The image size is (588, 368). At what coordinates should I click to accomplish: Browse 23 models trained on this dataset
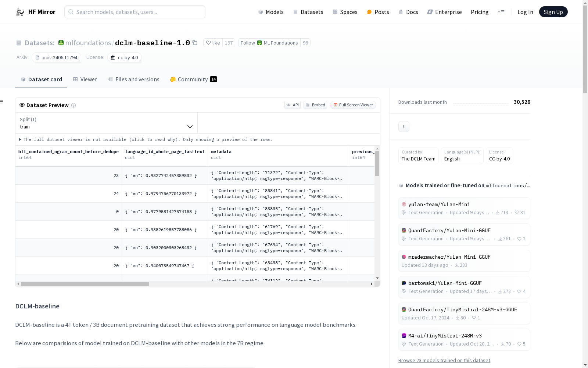[444, 361]
